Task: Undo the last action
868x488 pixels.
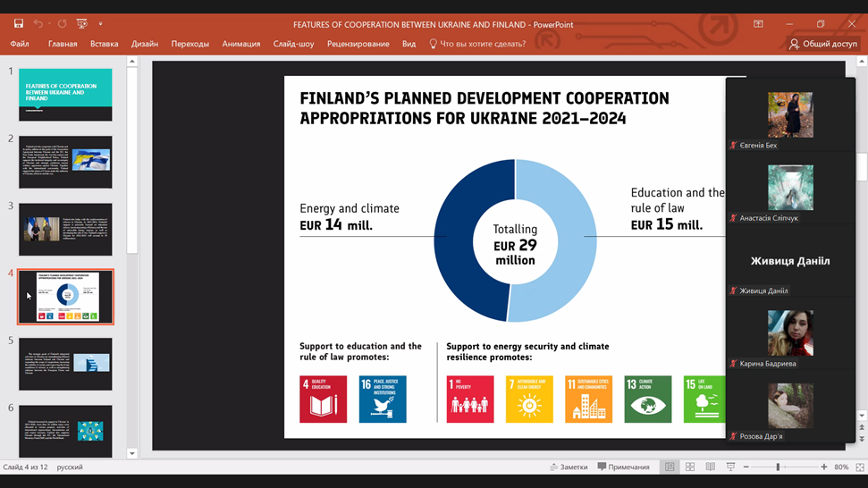Action: pyautogui.click(x=38, y=23)
